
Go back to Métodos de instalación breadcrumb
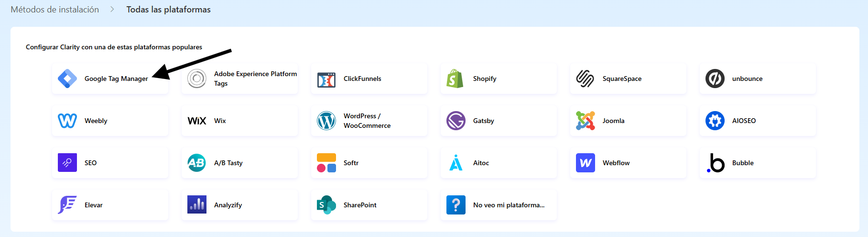pyautogui.click(x=55, y=10)
